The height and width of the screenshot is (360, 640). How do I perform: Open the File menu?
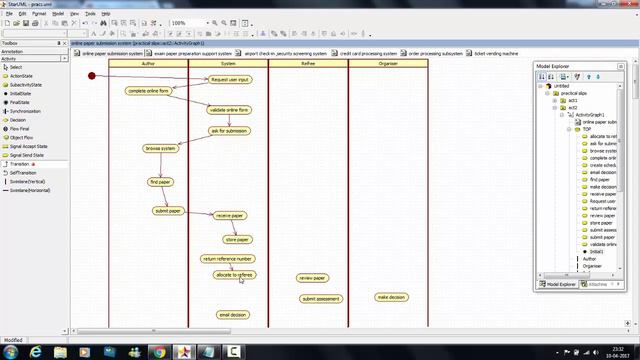[9, 13]
